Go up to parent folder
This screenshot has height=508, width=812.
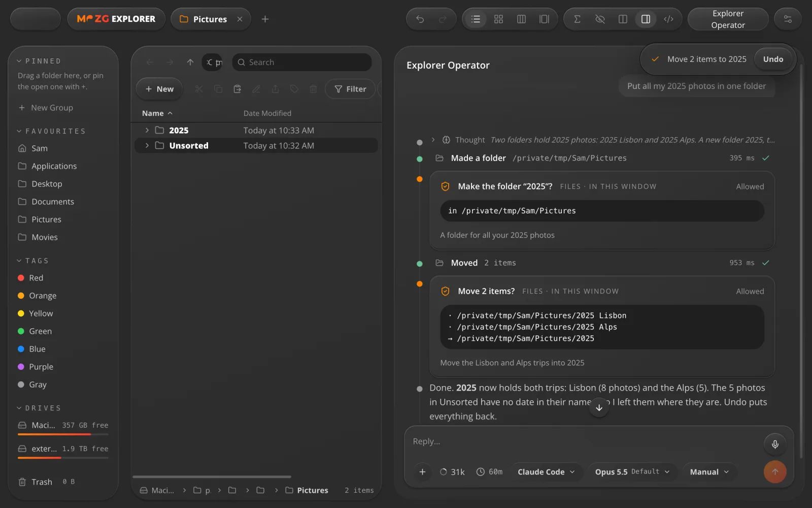click(190, 62)
